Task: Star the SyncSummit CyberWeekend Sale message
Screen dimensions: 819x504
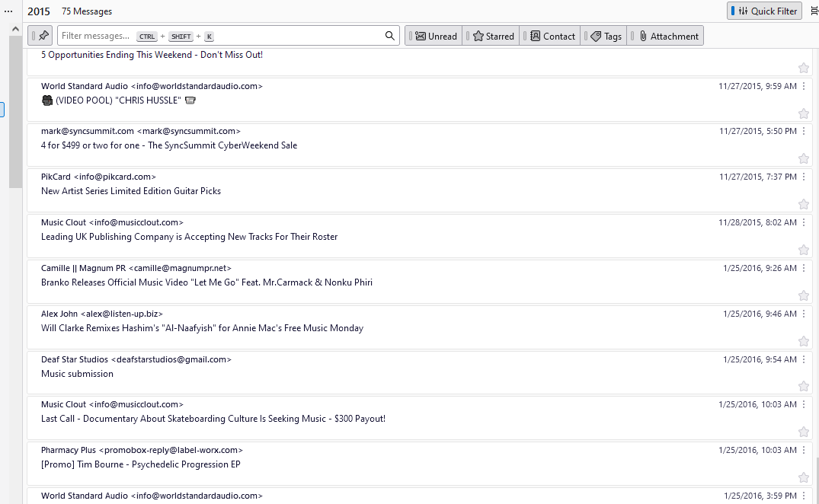Action: (x=803, y=158)
